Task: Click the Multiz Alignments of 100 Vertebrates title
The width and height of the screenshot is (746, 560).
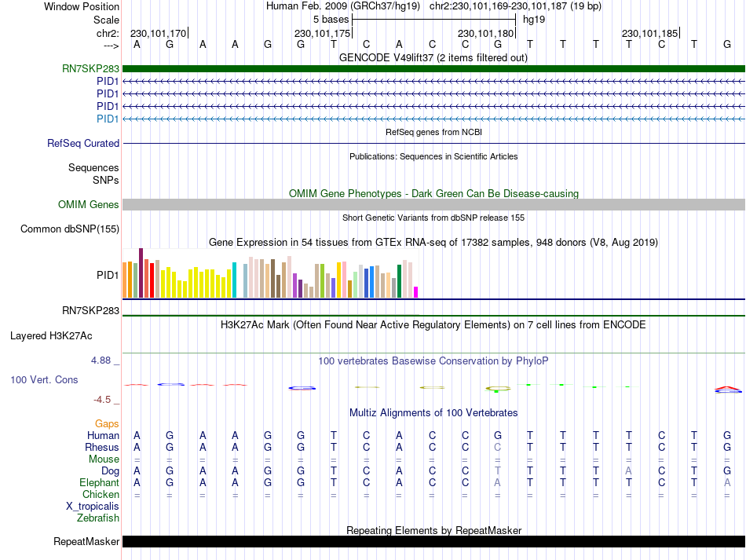Action: (433, 412)
